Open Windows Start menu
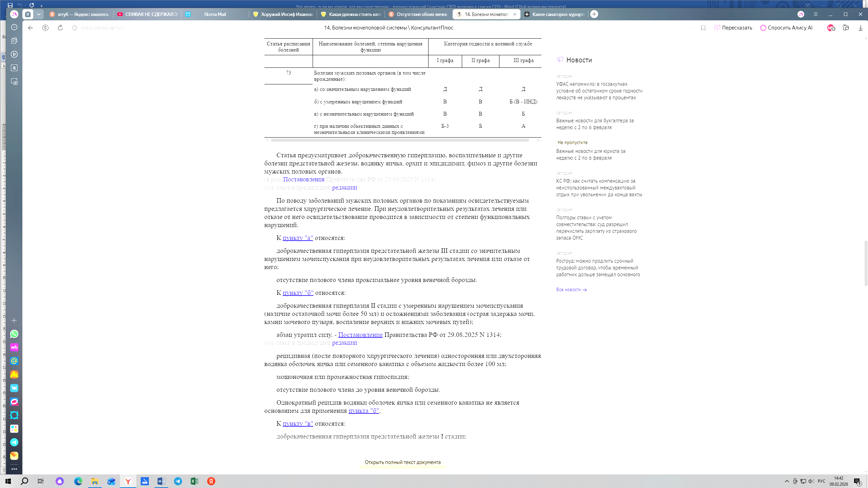Viewport: 868px width, 488px height. 8,481
